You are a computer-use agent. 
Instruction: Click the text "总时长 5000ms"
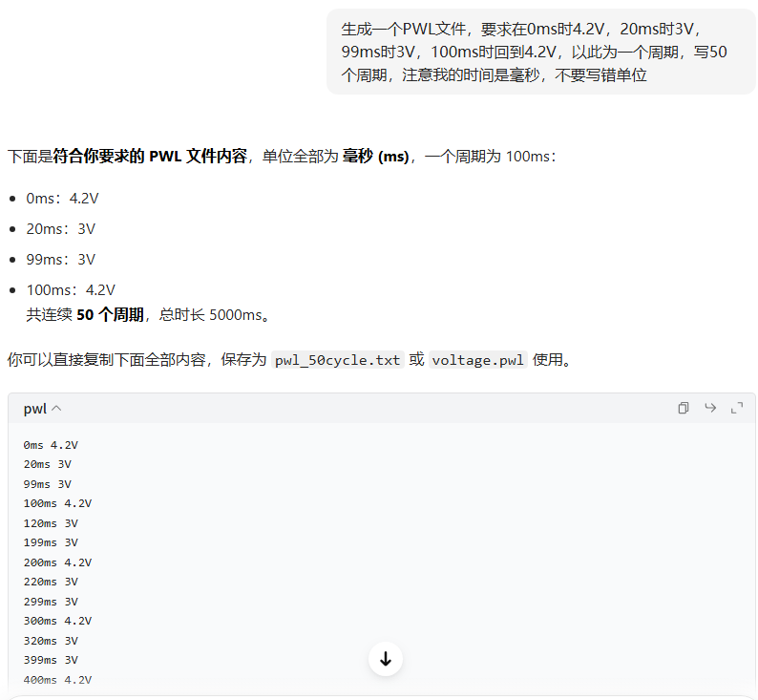coord(211,315)
